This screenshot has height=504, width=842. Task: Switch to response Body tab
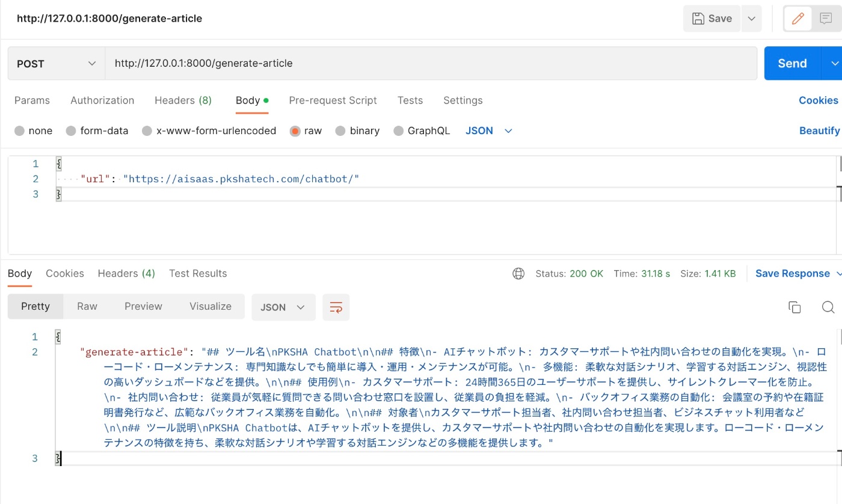[20, 274]
